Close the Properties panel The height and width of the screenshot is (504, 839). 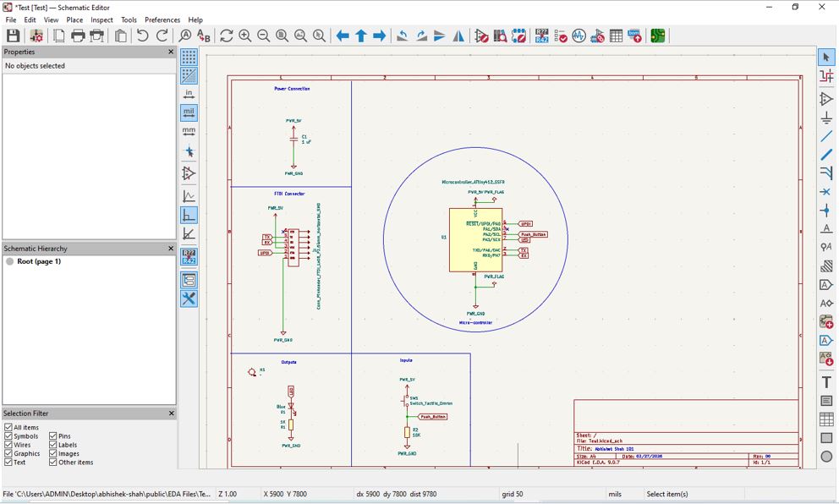pos(171,52)
